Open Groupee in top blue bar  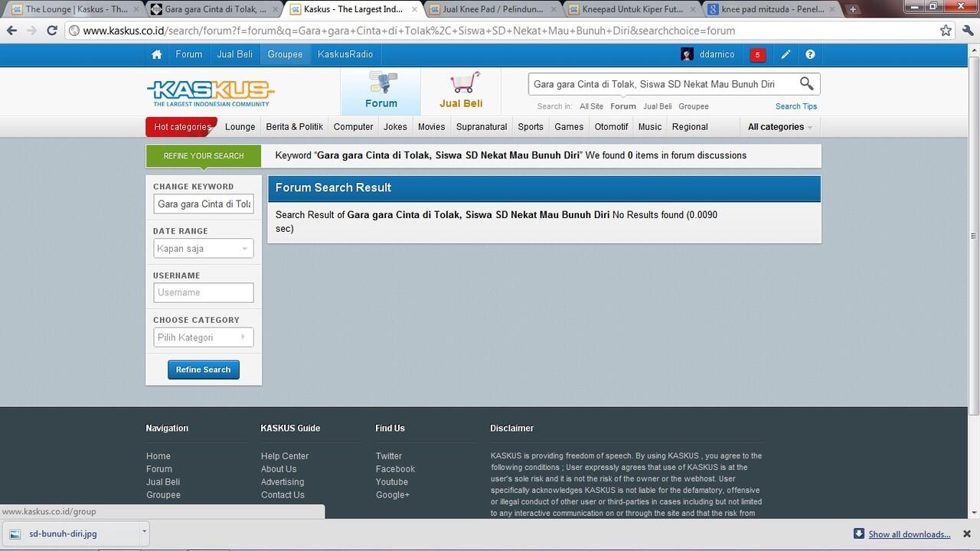pos(285,54)
